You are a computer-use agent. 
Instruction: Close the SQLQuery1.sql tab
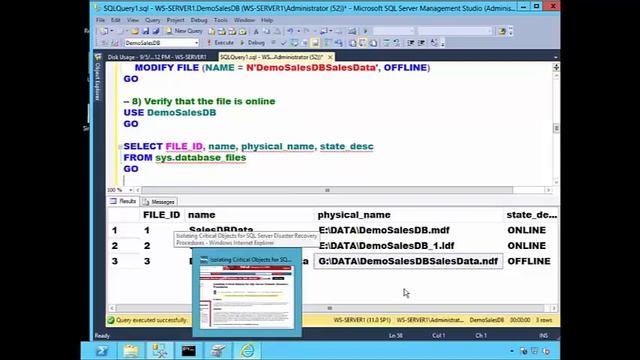(x=330, y=57)
